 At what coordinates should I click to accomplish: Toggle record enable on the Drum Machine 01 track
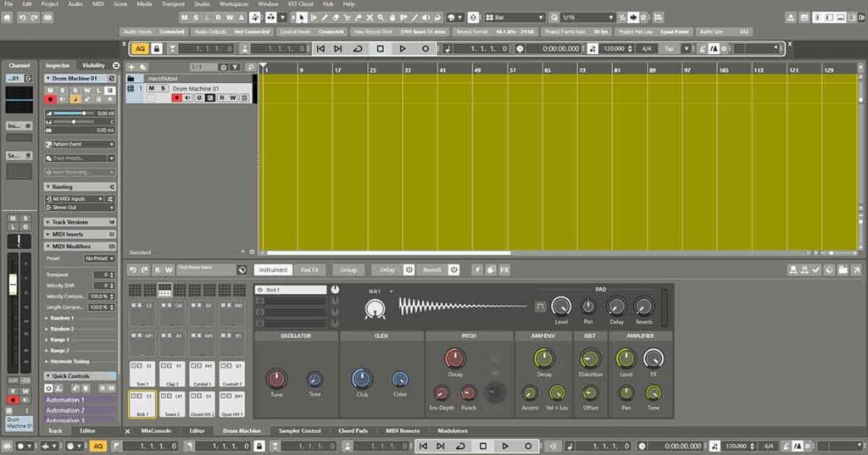click(x=177, y=97)
